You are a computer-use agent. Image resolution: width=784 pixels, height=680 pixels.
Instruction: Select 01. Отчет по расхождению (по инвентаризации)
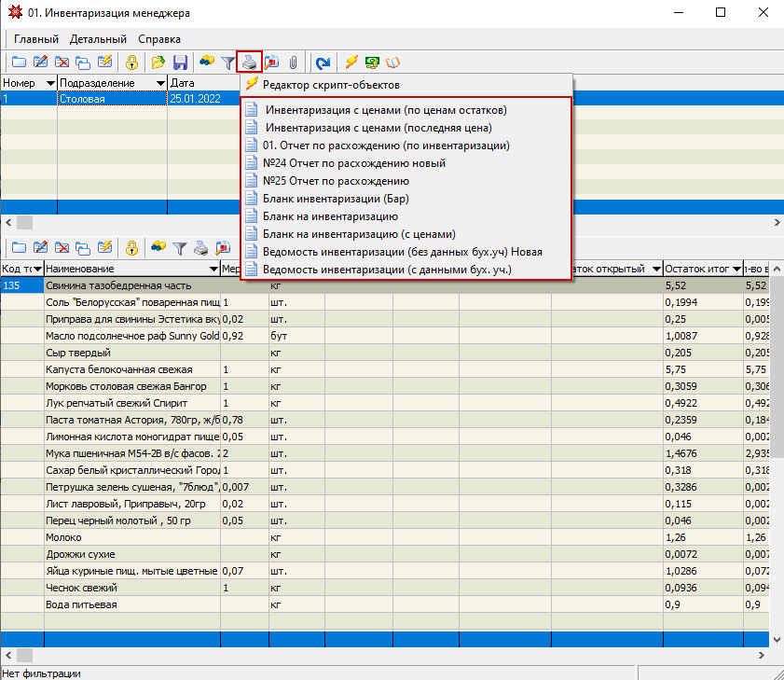406,146
